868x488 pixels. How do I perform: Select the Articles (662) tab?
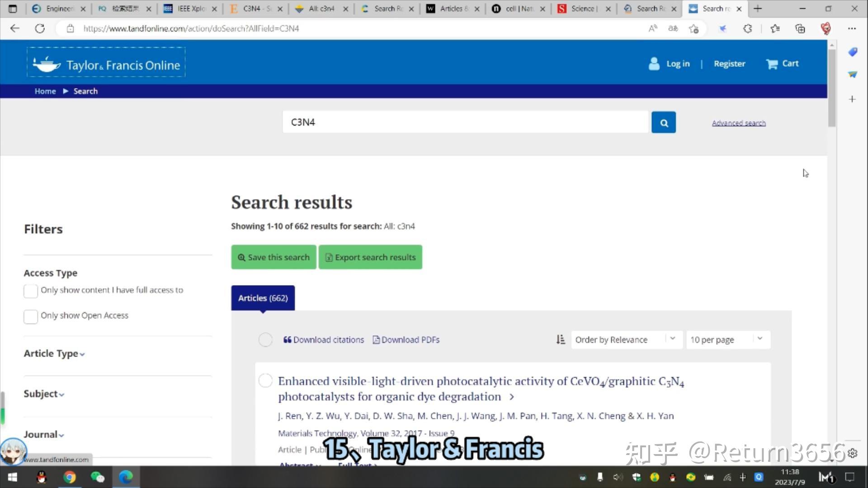tap(263, 298)
